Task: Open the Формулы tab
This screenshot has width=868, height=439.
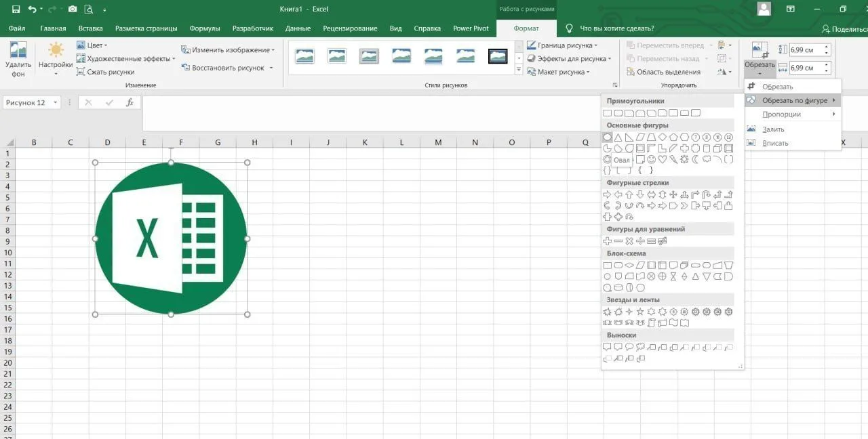Action: coord(204,28)
